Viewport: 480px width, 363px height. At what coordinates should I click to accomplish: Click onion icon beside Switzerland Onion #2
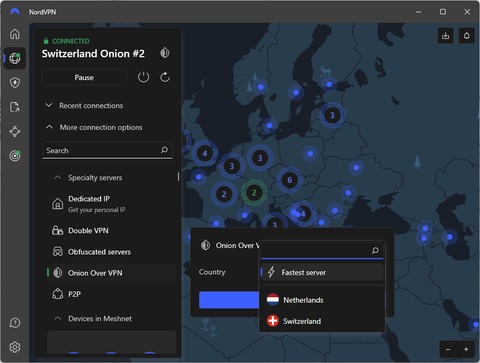tap(164, 53)
